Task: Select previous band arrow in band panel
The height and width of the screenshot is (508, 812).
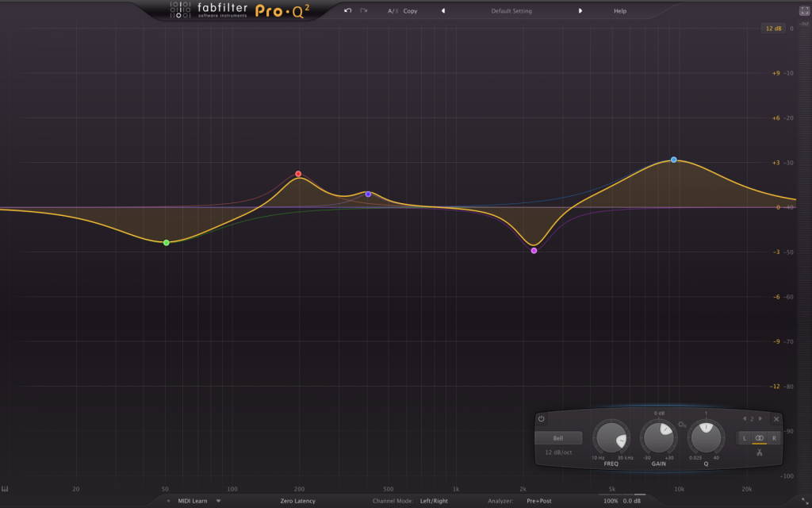Action: pos(745,419)
